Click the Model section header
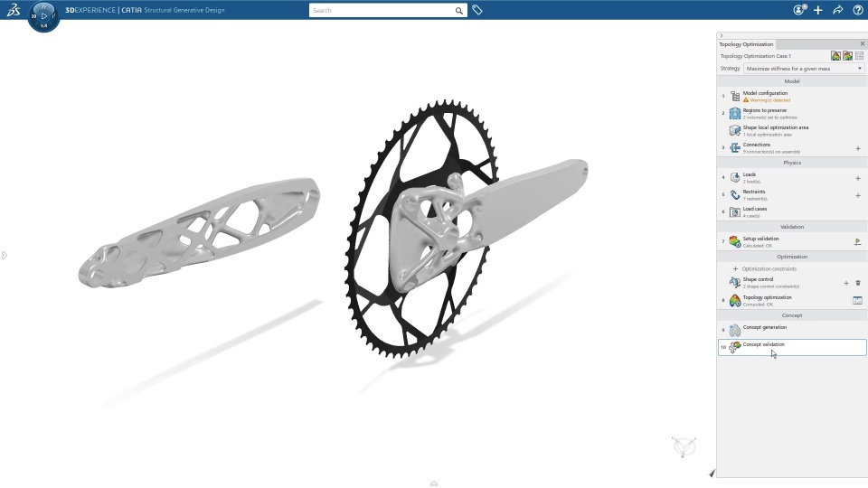868x488 pixels. (792, 81)
